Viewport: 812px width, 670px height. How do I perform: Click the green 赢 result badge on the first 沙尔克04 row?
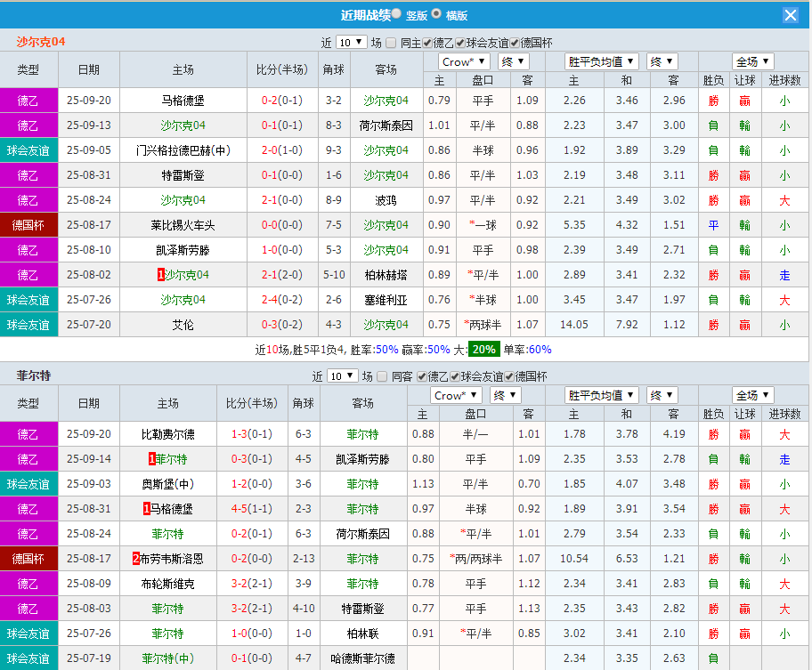(744, 101)
